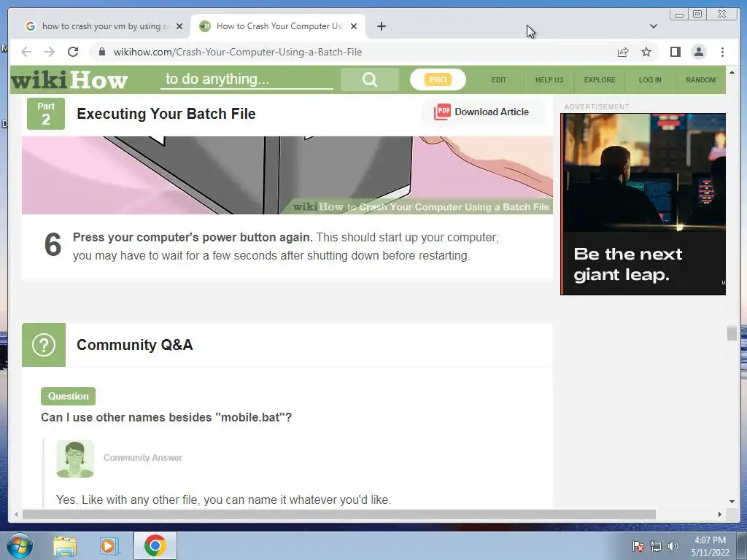Click LOG IN in header
The width and height of the screenshot is (747, 560).
pos(650,80)
